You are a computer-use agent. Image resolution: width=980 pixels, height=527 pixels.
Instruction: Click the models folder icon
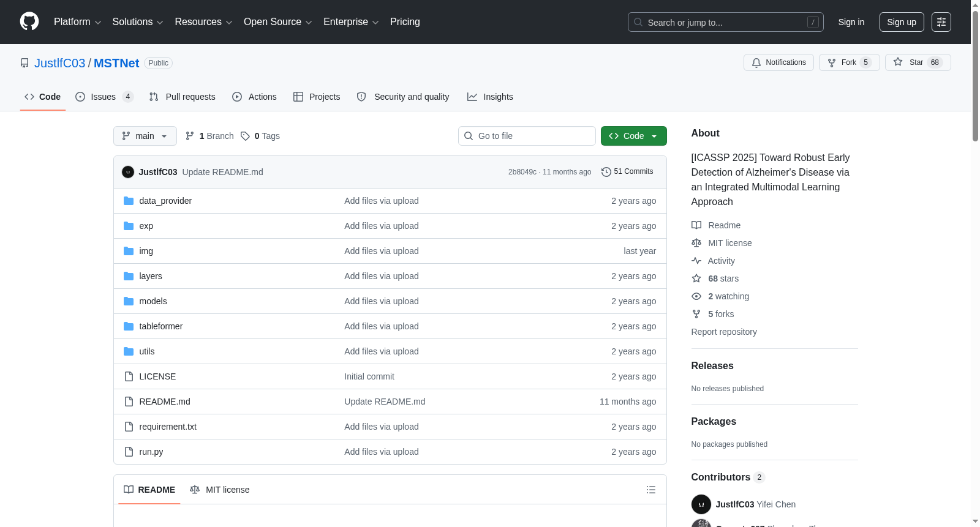coord(129,301)
